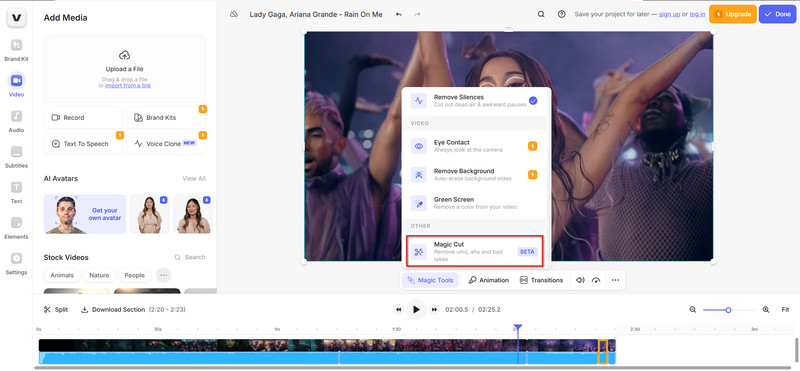The width and height of the screenshot is (800, 371).
Task: Open Brand Kit in the sidebar
Action: (x=16, y=50)
